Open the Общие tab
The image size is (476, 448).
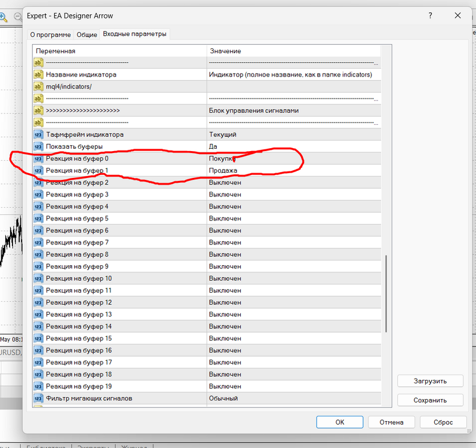tap(87, 35)
